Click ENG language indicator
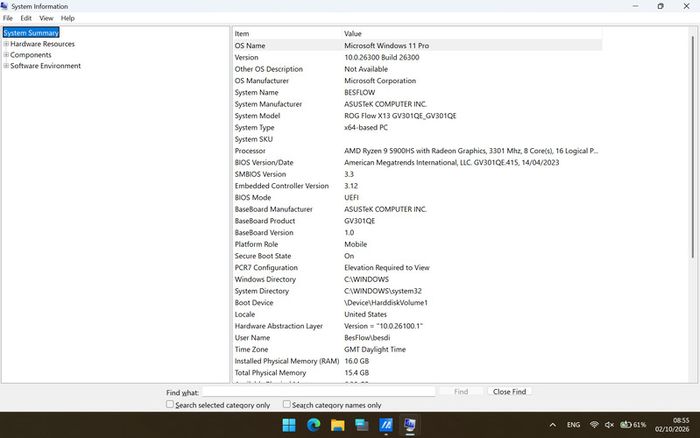This screenshot has height=438, width=700. (573, 425)
